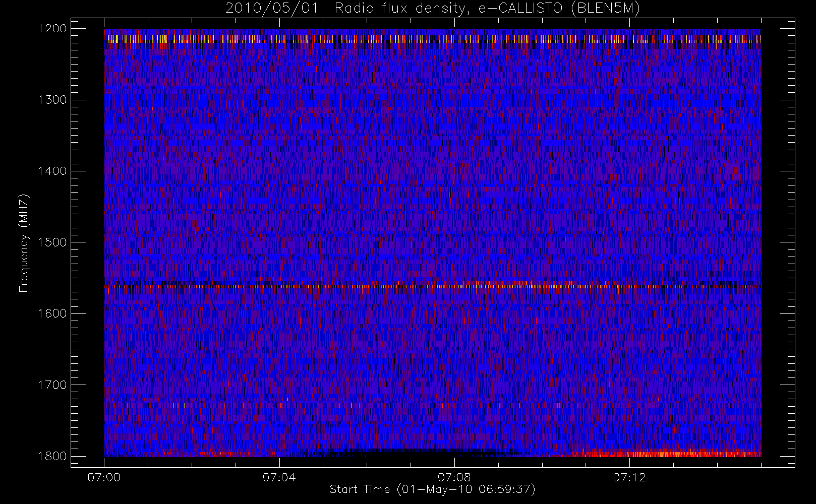This screenshot has width=816, height=504.
Task: Click the 07:08 time tick label
Action: 454,477
